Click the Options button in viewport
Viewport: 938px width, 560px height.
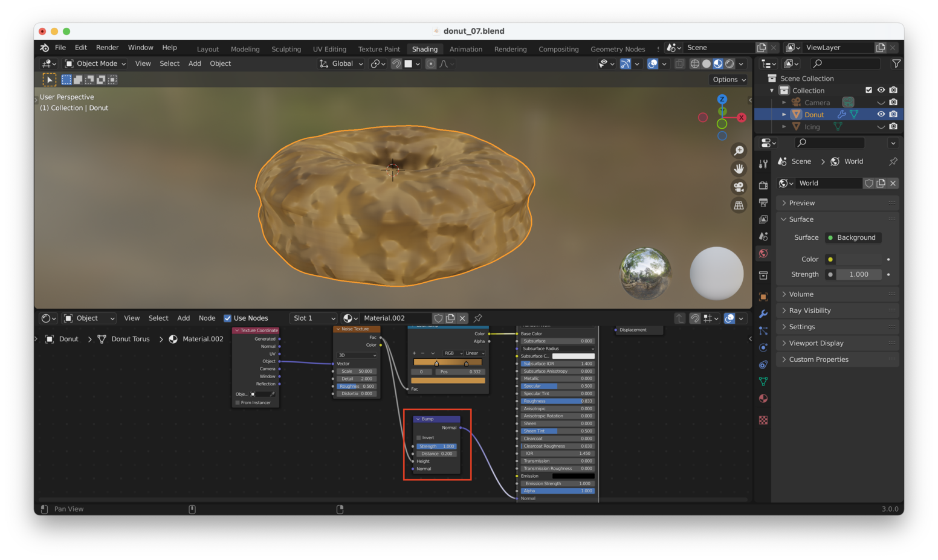[729, 80]
